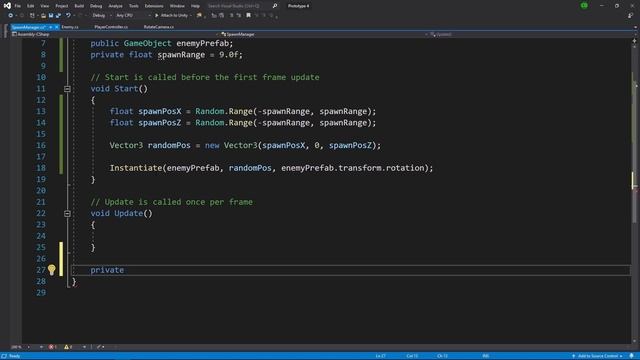This screenshot has width=640, height=360.
Task: Click the Visual Studio logo icon
Action: 7,6
